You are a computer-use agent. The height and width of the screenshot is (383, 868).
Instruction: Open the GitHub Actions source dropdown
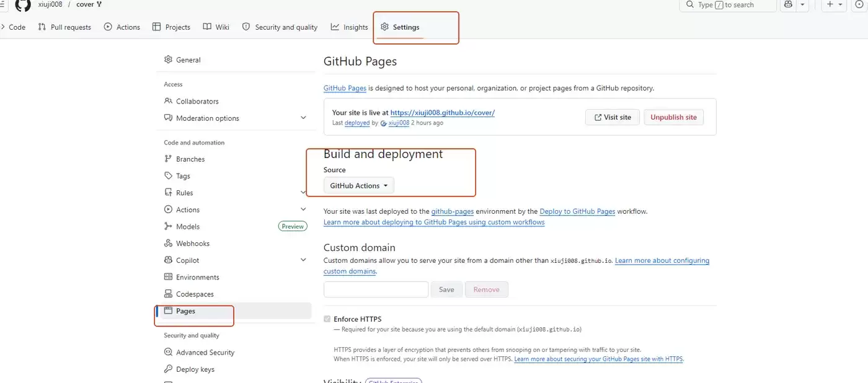point(359,185)
